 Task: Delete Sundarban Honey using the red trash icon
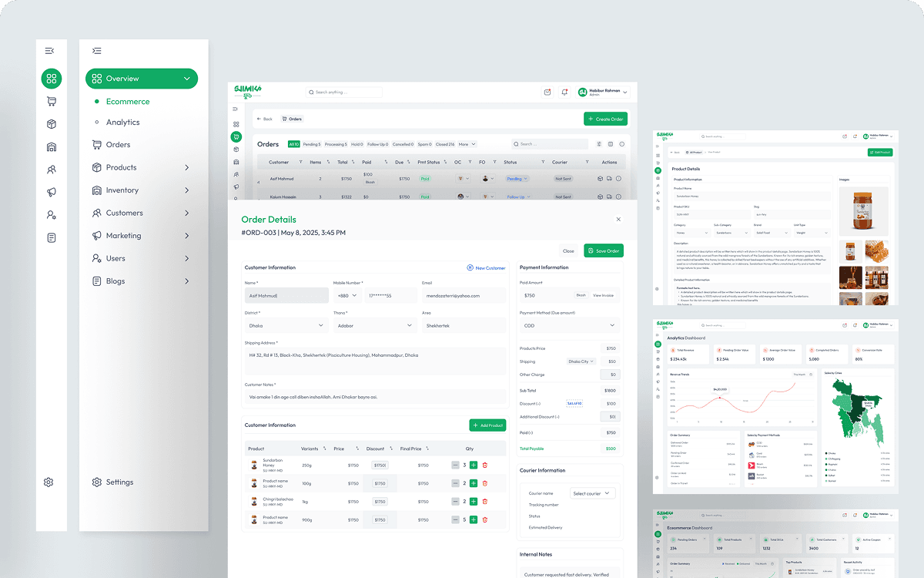pyautogui.click(x=485, y=465)
